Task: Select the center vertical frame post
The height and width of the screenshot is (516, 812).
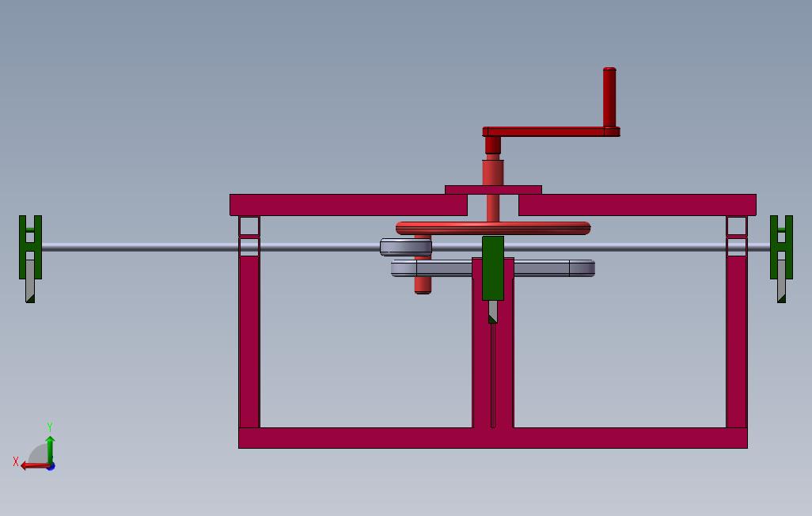Action: (493, 343)
